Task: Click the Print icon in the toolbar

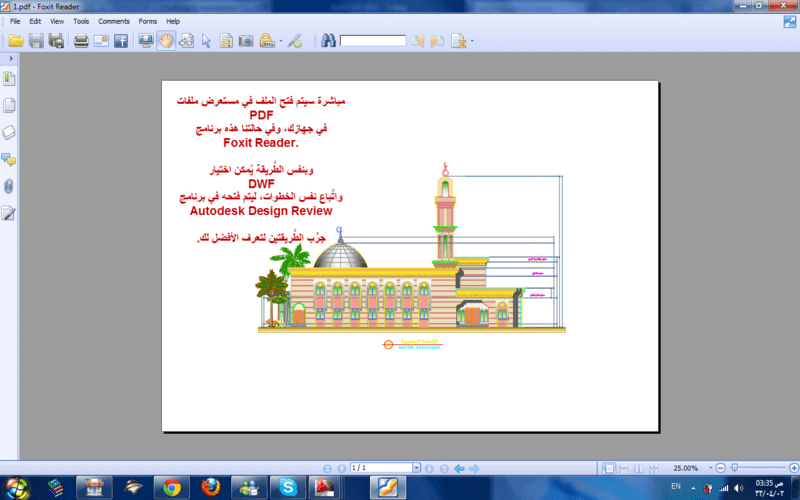Action: tap(81, 41)
